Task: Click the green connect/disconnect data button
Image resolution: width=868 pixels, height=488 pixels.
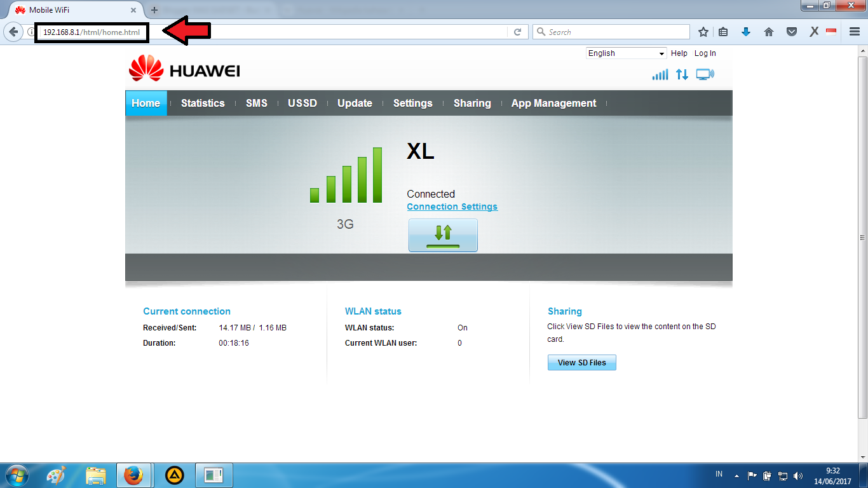Action: pyautogui.click(x=443, y=234)
